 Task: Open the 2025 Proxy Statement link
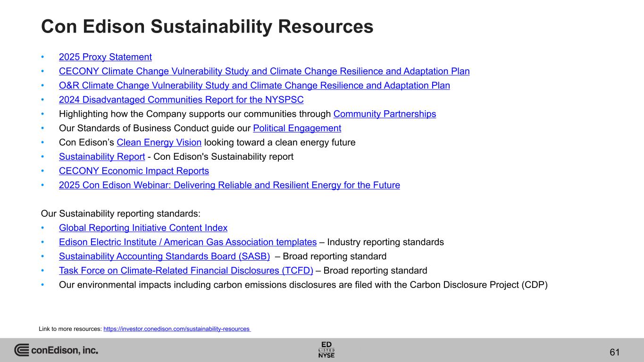click(105, 57)
